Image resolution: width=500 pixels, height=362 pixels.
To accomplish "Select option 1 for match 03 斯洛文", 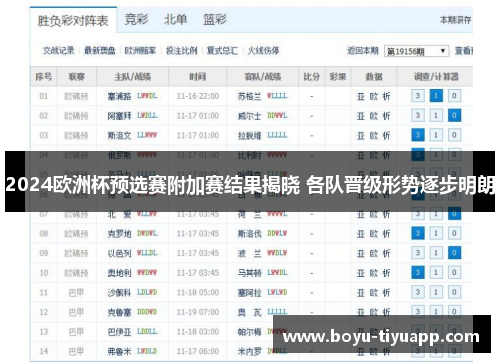I will click(436, 135).
